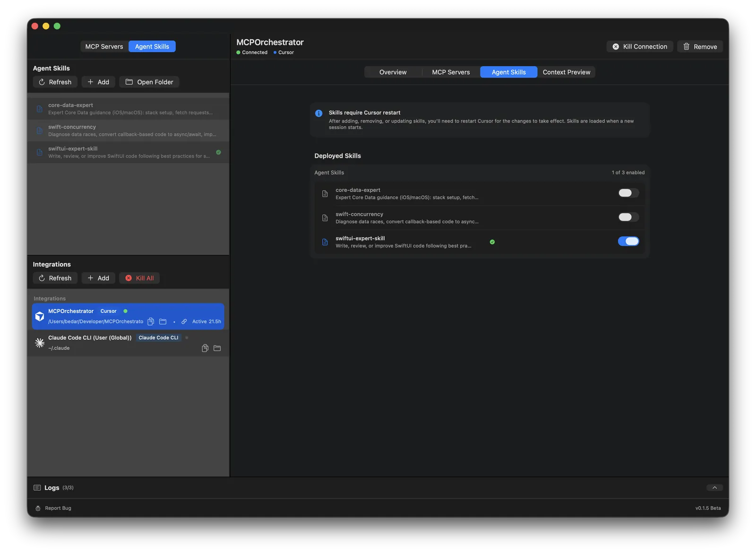Open the folder icon on the Claude Code CLI row

tap(217, 348)
